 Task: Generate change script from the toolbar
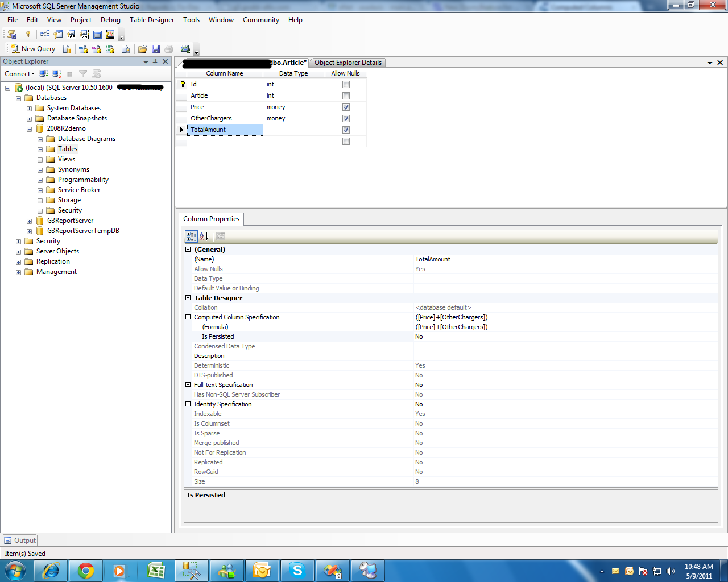click(11, 34)
